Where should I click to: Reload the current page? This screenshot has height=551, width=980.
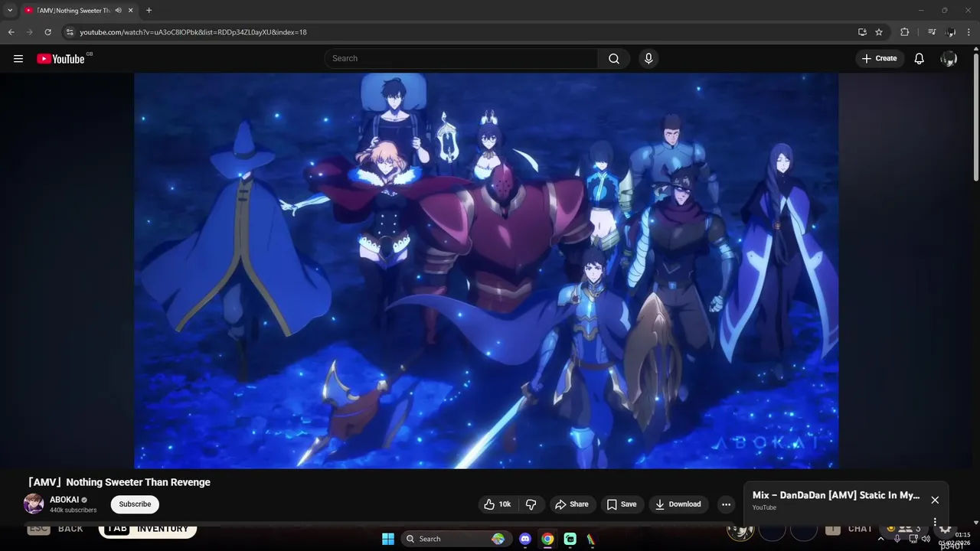point(47,32)
